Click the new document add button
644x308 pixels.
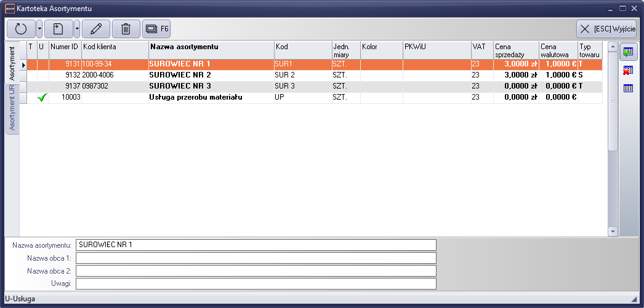58,28
